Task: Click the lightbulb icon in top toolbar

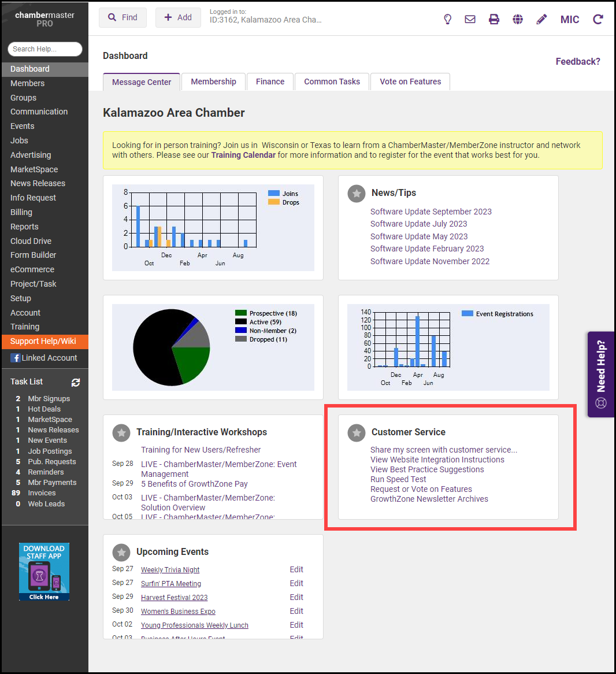Action: coord(447,19)
